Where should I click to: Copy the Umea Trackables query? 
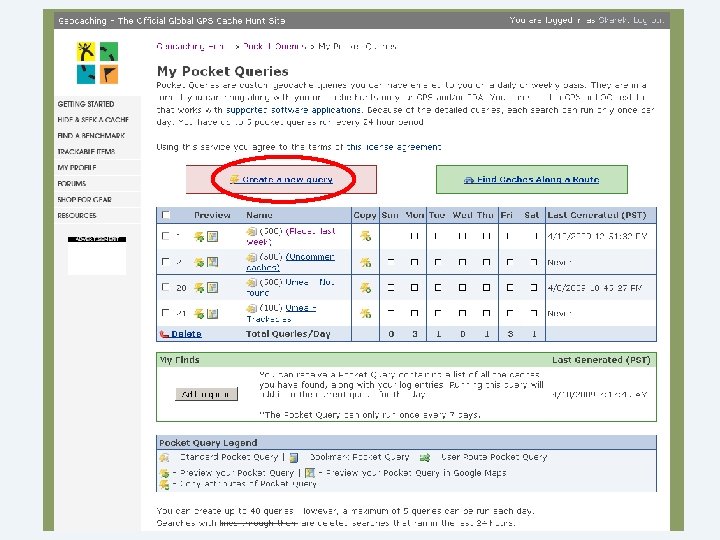click(x=366, y=314)
